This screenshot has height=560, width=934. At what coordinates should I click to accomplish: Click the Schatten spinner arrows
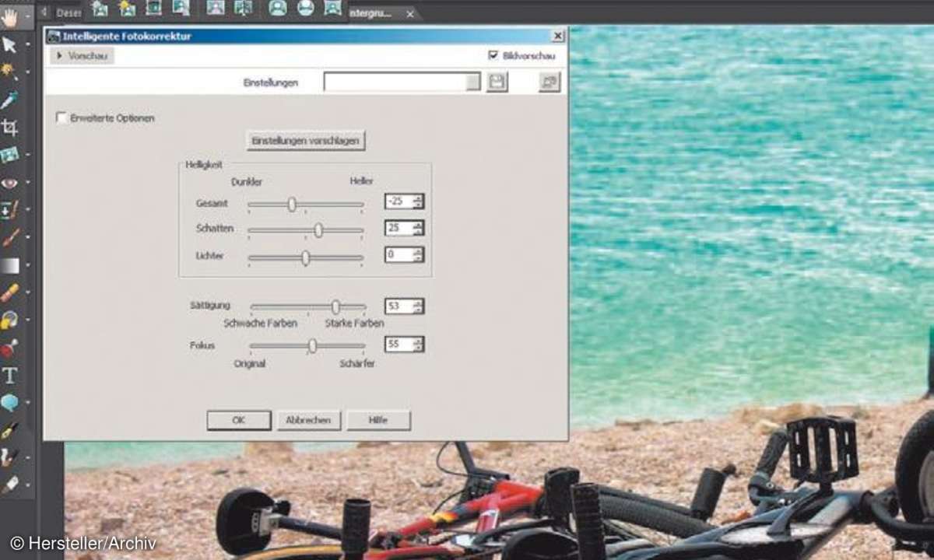[x=419, y=228]
